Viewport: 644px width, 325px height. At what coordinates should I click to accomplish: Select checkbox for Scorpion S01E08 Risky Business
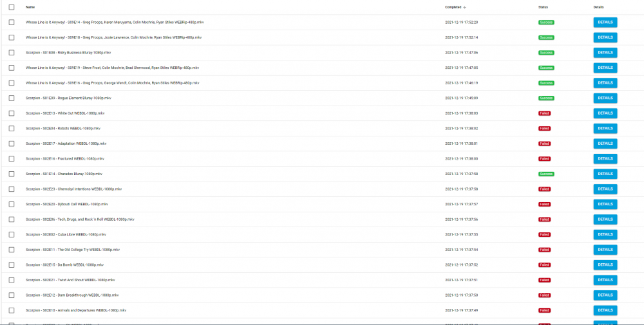[x=11, y=53]
